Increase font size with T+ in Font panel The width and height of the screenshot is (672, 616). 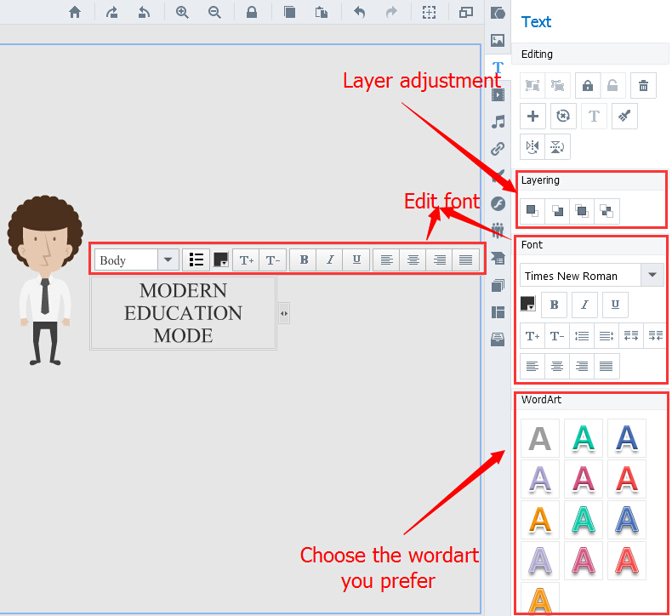532,335
